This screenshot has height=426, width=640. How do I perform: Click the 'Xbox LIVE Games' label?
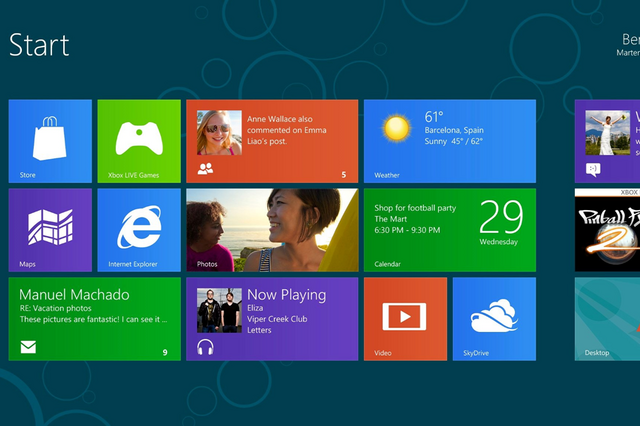tap(133, 175)
